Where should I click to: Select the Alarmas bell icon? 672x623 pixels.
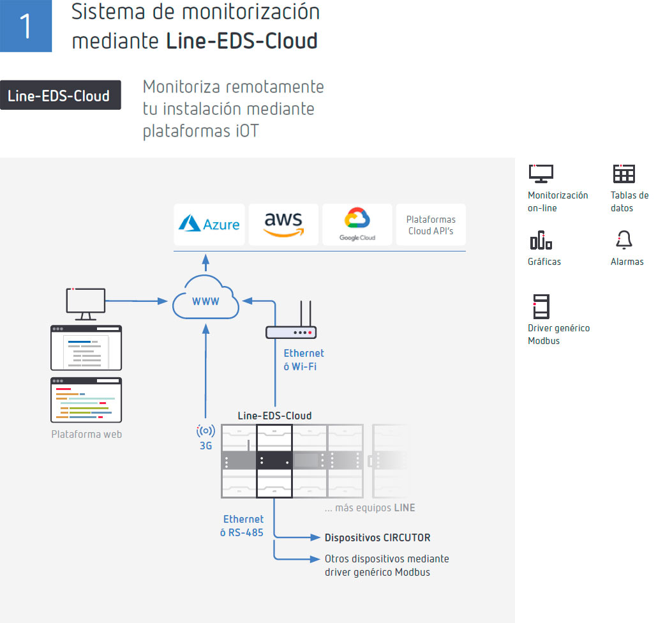click(x=623, y=241)
